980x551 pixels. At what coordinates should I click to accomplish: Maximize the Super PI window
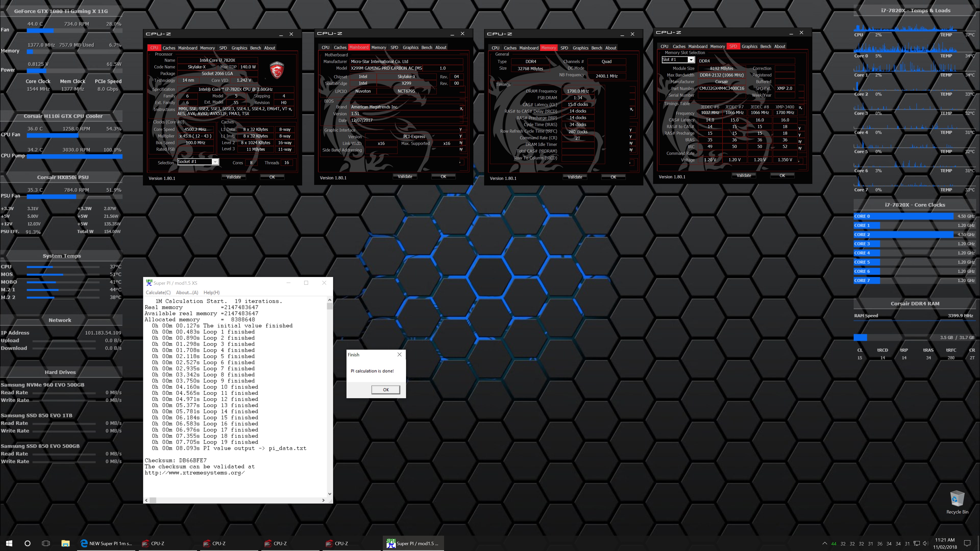point(306,283)
